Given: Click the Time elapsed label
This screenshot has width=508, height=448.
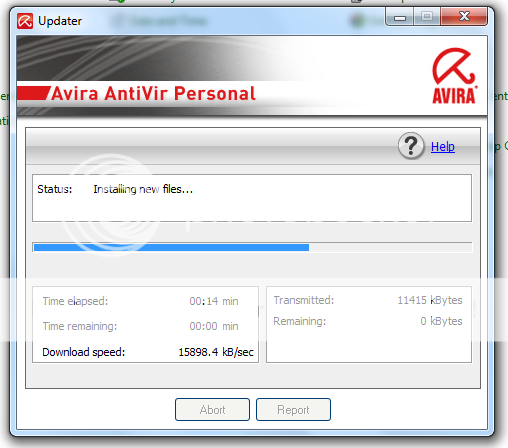Looking at the screenshot, I should (x=75, y=301).
